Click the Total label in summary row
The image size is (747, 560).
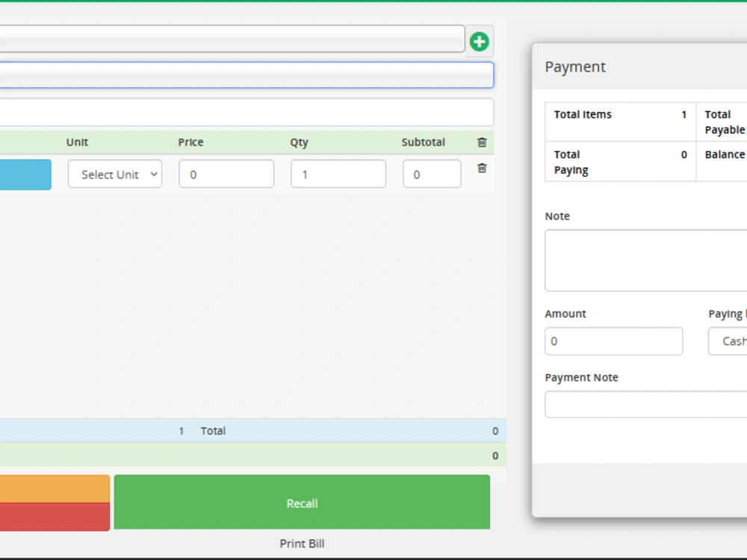(213, 431)
